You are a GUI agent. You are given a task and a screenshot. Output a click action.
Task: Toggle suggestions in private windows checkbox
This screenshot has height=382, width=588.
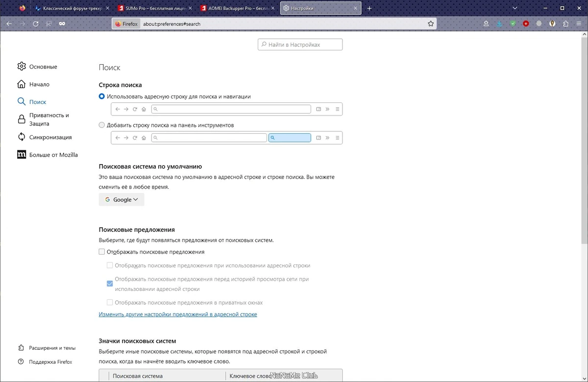tap(110, 303)
